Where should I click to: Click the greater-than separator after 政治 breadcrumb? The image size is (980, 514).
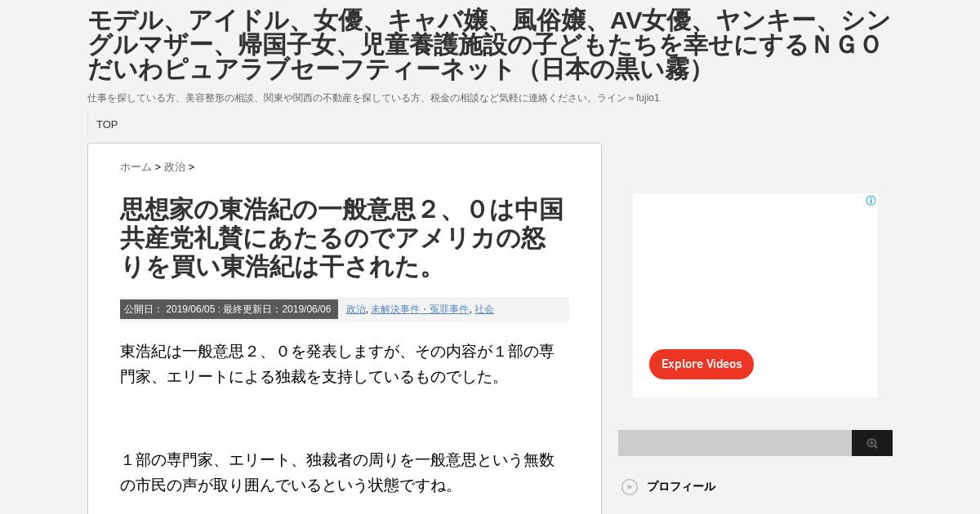[x=191, y=167]
